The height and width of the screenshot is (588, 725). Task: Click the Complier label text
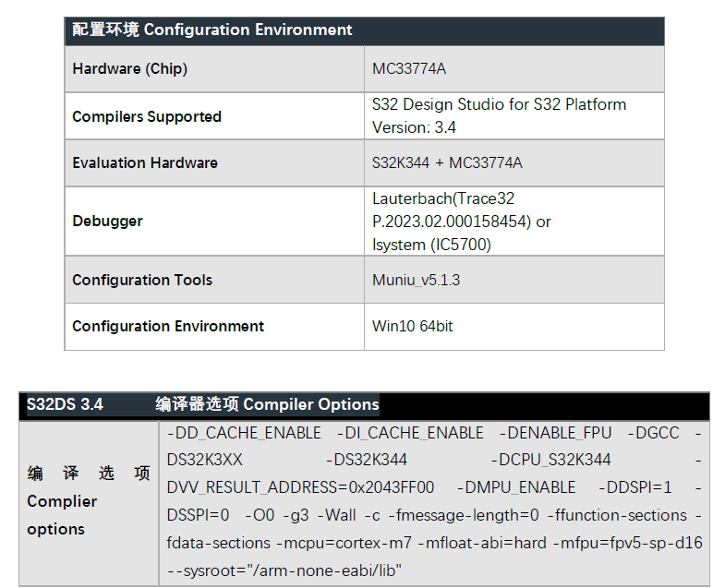(x=62, y=501)
